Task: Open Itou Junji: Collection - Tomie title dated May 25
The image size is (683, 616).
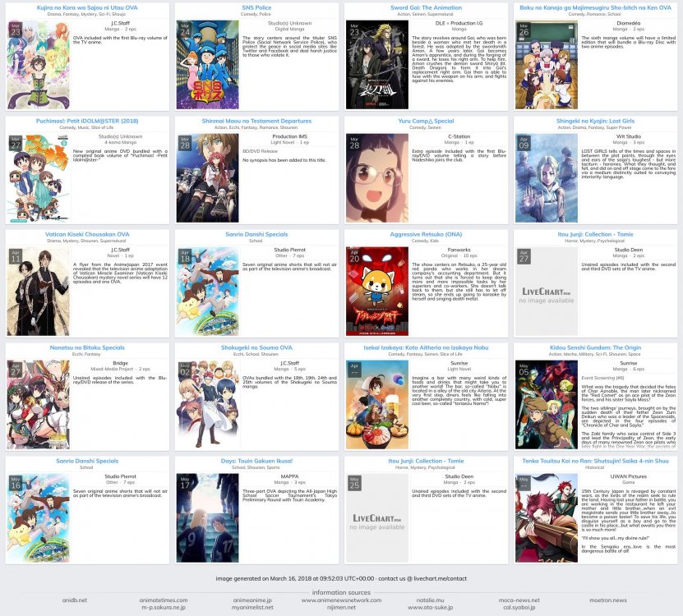Action: coord(426,461)
